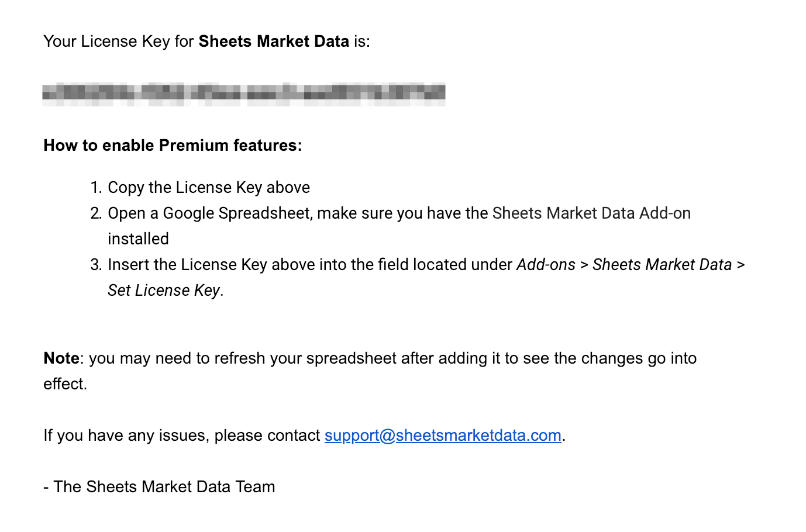Viewport: 806px width, 532px height.
Task: Click the bold 'Note' label
Action: 61,358
